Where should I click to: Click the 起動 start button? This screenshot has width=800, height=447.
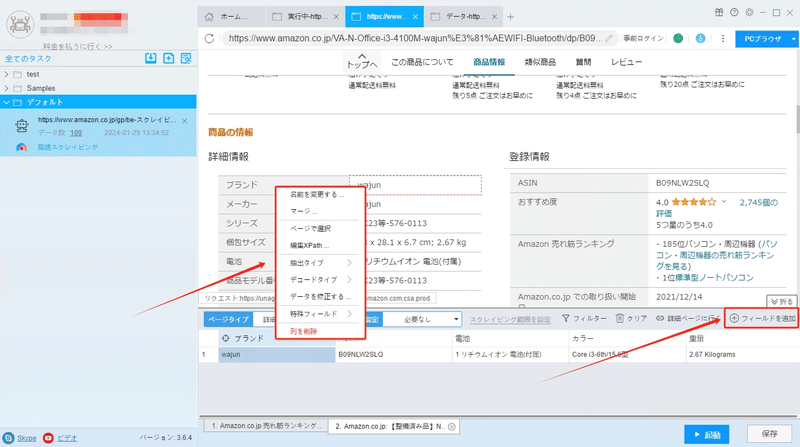click(x=707, y=434)
